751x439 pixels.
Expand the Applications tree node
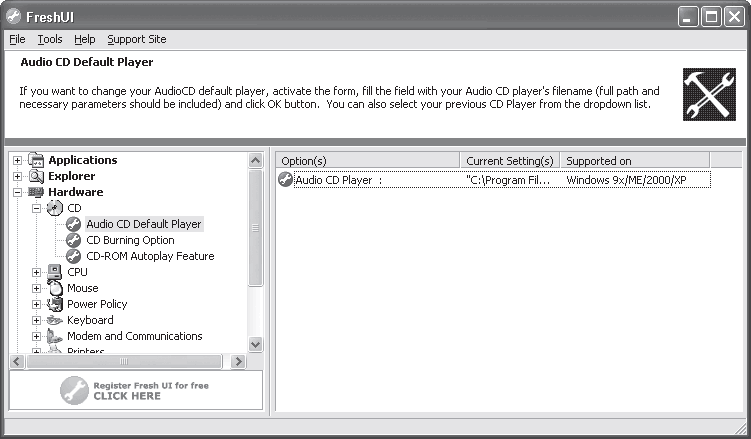coord(17,160)
